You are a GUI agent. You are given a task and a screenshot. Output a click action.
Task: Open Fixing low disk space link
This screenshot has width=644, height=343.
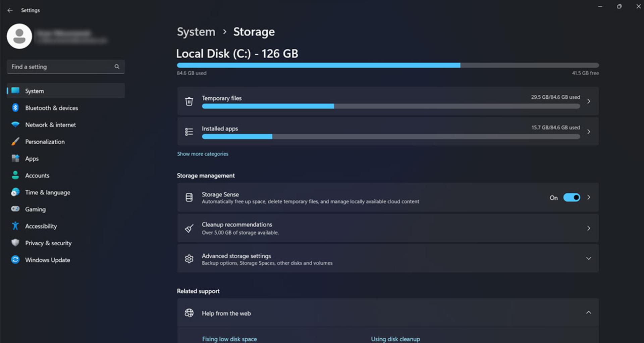click(229, 339)
